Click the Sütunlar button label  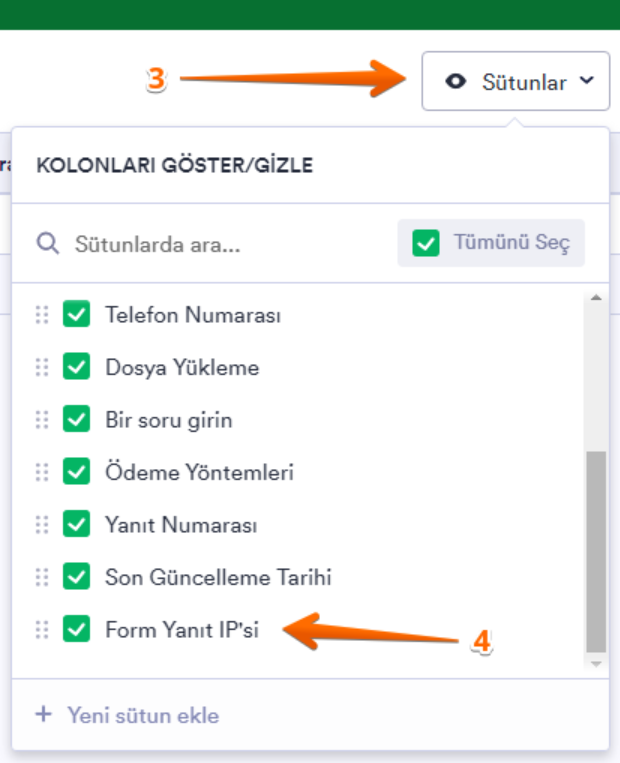click(524, 82)
